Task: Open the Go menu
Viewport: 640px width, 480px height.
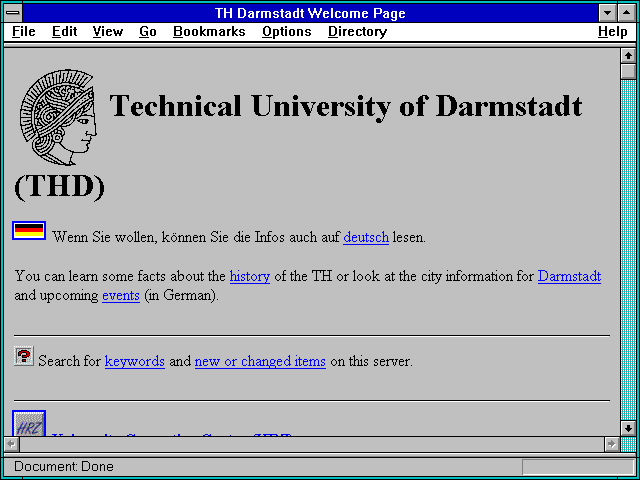Action: [x=147, y=31]
